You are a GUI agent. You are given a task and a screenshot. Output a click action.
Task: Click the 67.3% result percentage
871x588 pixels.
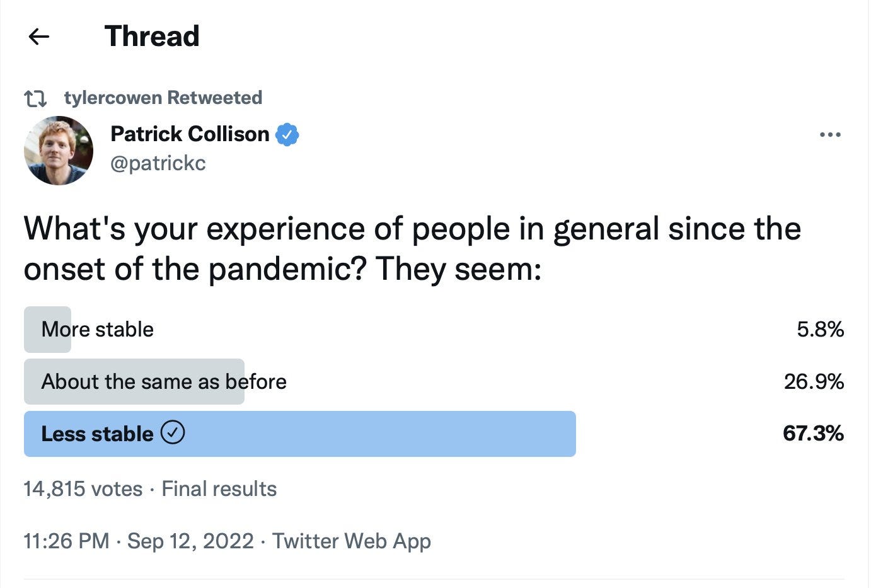[x=813, y=433]
